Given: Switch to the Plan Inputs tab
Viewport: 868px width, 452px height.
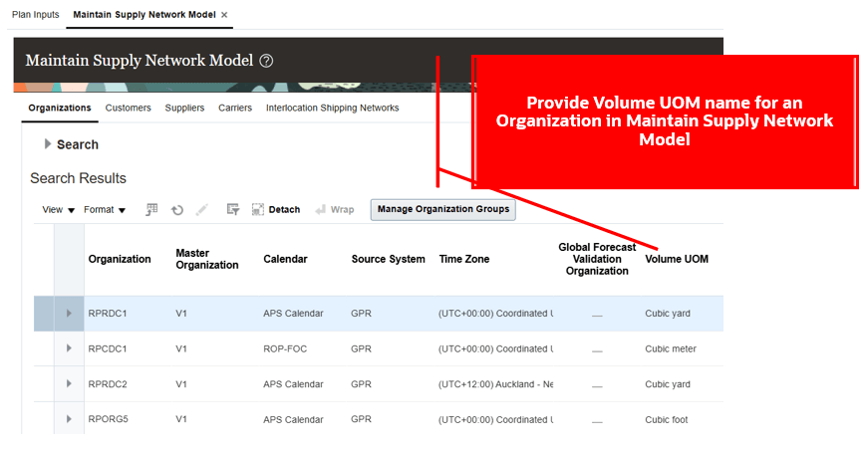Looking at the screenshot, I should tap(36, 14).
